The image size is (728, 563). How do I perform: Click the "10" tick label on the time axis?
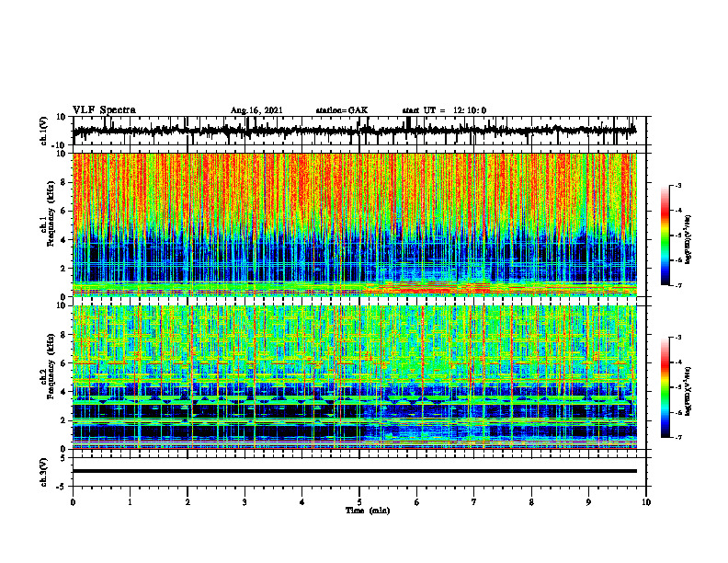point(646,502)
